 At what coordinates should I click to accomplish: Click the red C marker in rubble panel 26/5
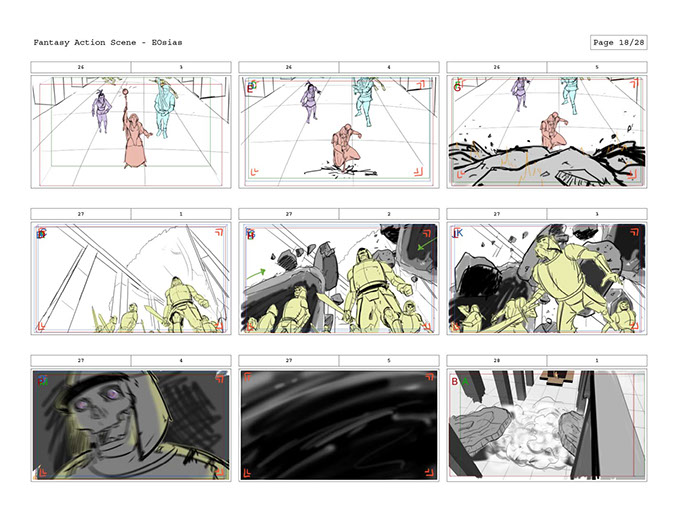pyautogui.click(x=457, y=87)
